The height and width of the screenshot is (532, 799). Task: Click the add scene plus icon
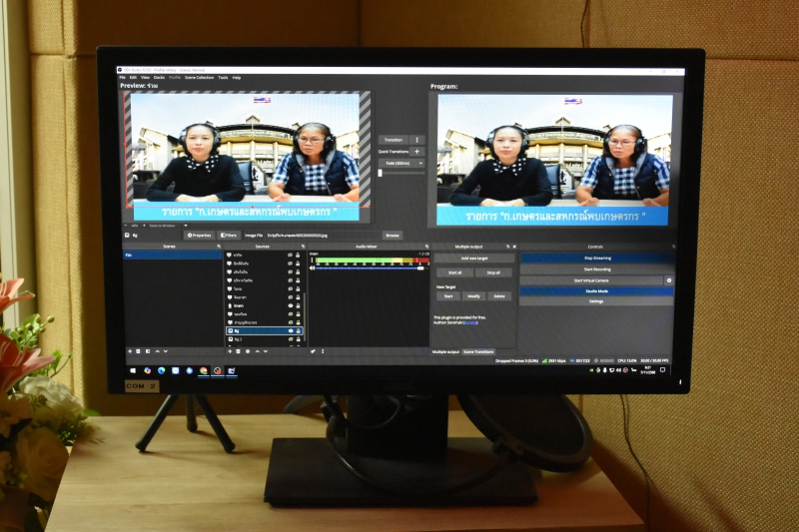[129, 351]
